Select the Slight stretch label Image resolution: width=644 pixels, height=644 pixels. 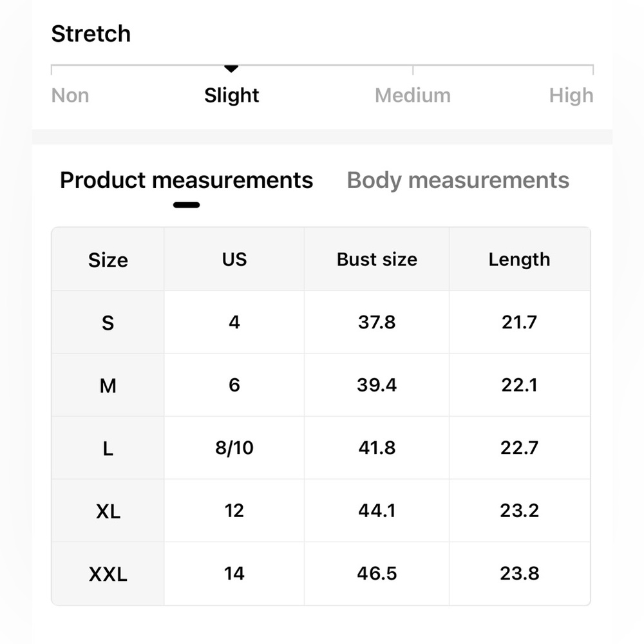[x=232, y=95]
